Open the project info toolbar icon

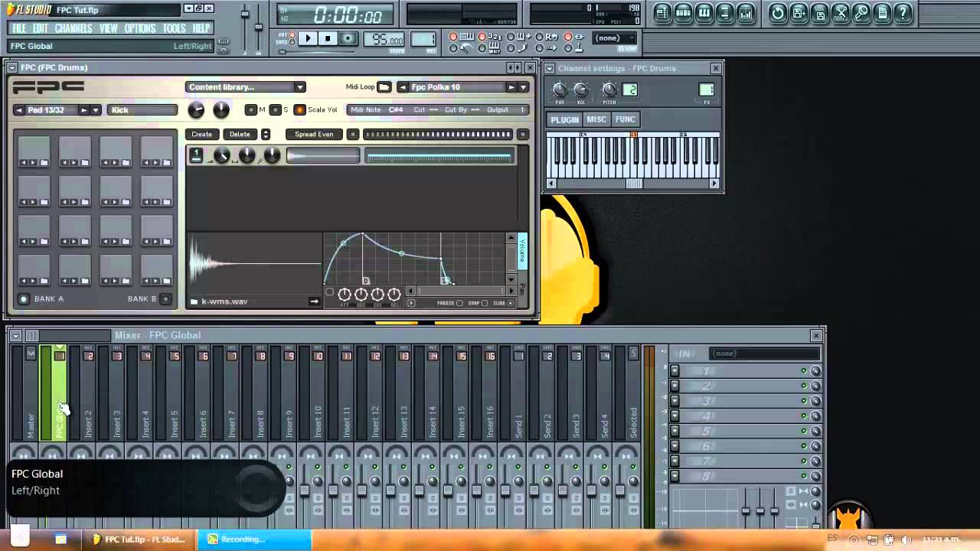[x=882, y=13]
